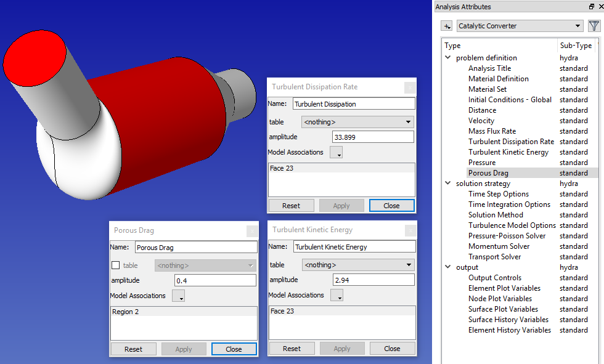Click the funnel filter icon
Image resolution: width=604 pixels, height=364 pixels.
pos(594,26)
